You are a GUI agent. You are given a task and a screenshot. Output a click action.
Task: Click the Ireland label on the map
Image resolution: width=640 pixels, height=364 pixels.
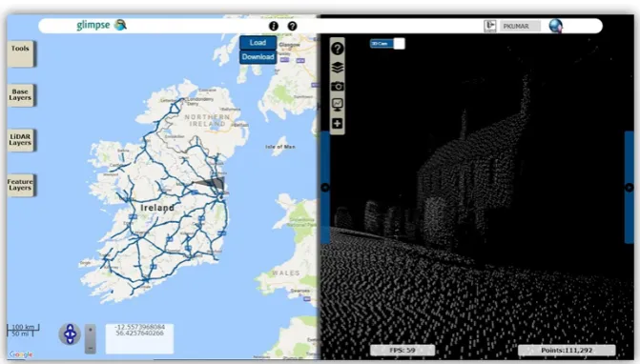[x=157, y=208]
